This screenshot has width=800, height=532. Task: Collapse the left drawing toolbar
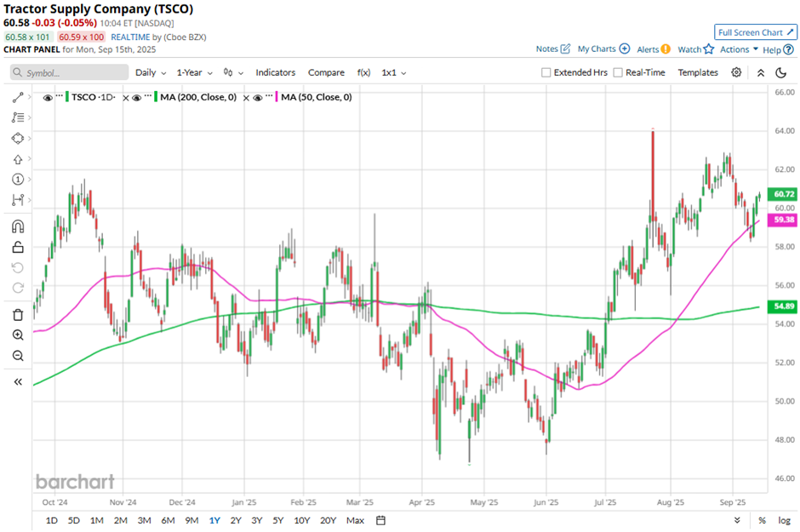pyautogui.click(x=18, y=381)
